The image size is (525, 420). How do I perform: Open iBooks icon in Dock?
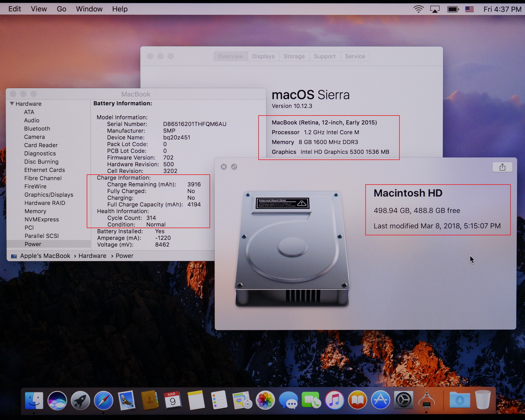pyautogui.click(x=358, y=400)
